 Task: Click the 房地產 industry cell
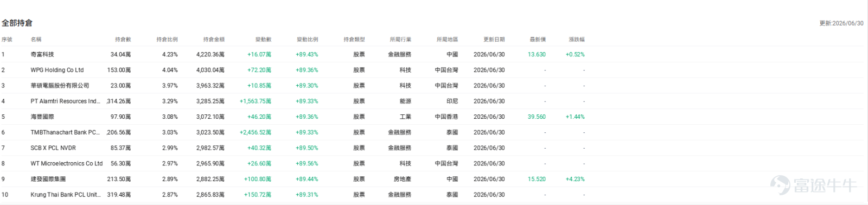[x=403, y=179]
